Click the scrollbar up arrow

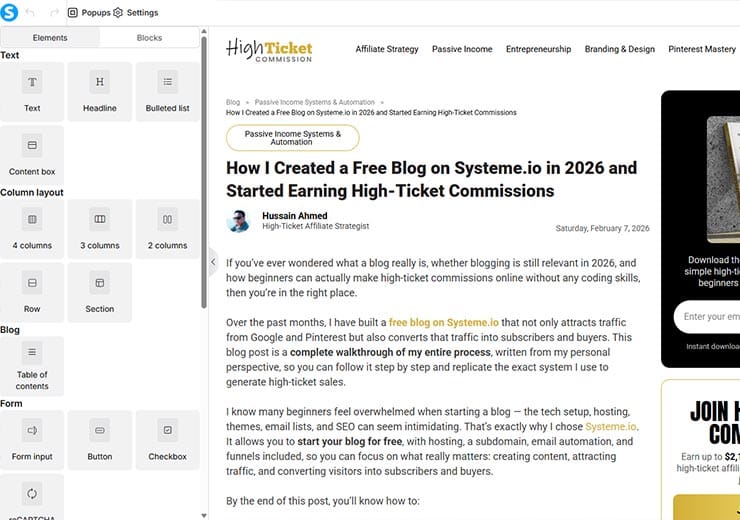[x=204, y=32]
